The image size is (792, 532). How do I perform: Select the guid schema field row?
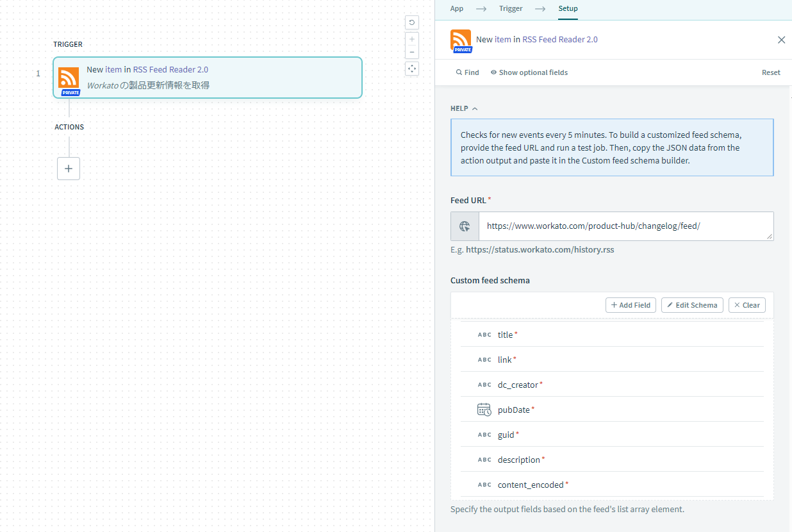tap(612, 435)
